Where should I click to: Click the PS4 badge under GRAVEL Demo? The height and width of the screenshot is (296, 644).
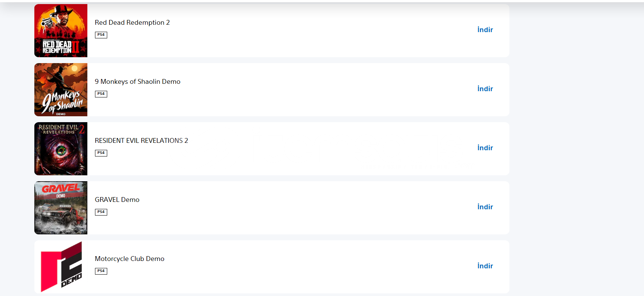[x=101, y=212]
